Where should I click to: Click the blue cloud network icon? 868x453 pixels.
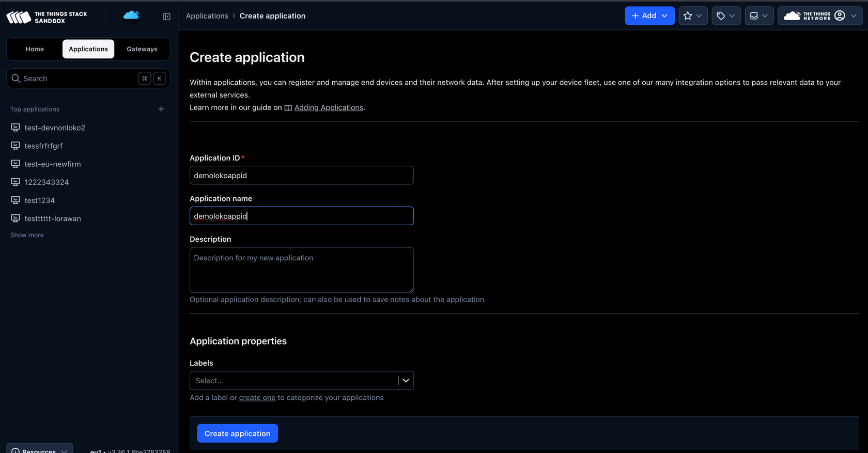131,17
